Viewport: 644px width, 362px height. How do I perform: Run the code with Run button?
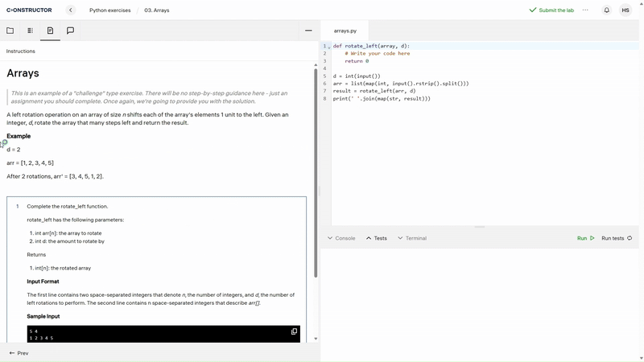(x=585, y=238)
